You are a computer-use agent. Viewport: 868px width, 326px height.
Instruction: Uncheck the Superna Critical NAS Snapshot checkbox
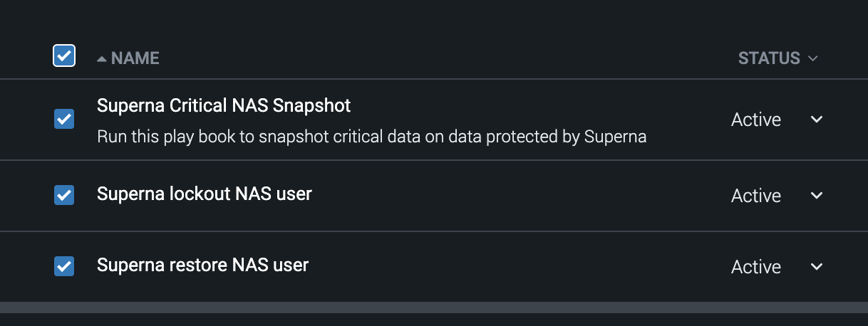pos(64,119)
